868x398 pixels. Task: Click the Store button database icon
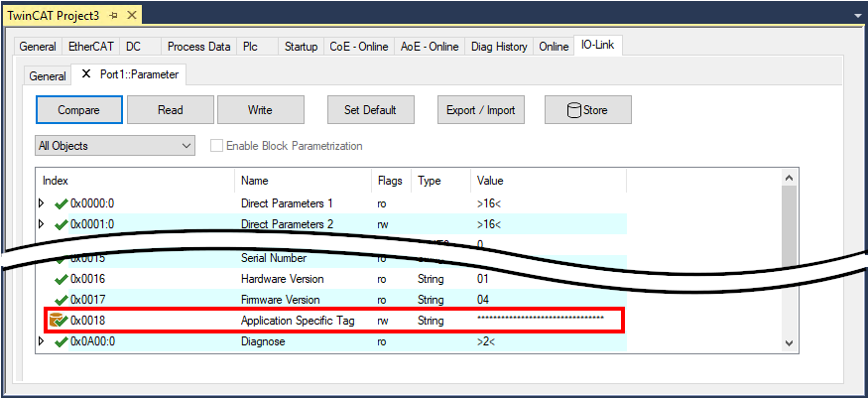click(x=574, y=110)
